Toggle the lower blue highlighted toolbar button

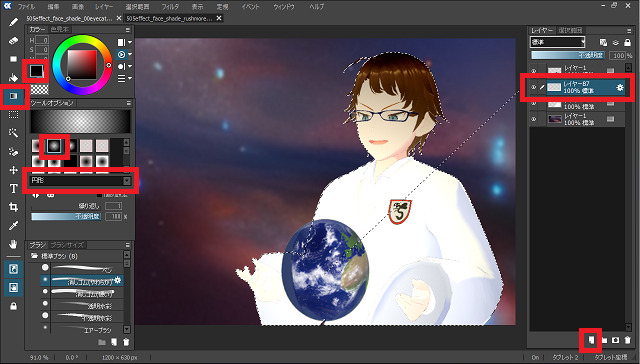(13, 287)
